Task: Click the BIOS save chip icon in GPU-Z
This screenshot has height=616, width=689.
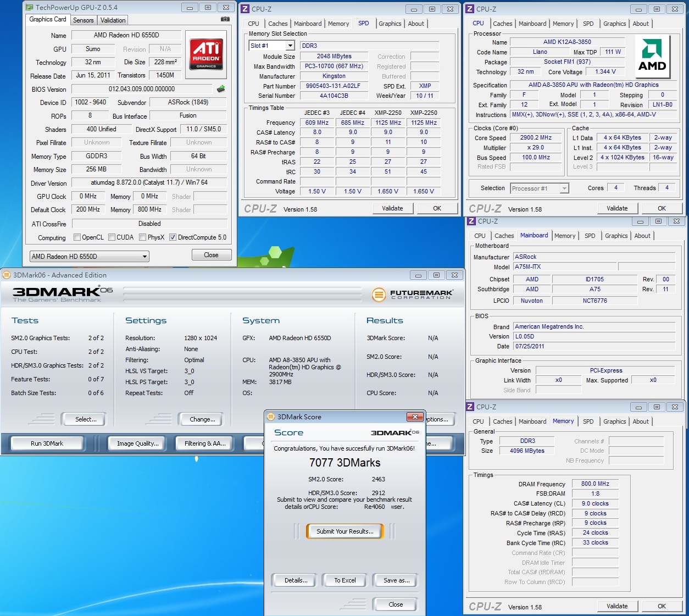Action: tap(221, 89)
